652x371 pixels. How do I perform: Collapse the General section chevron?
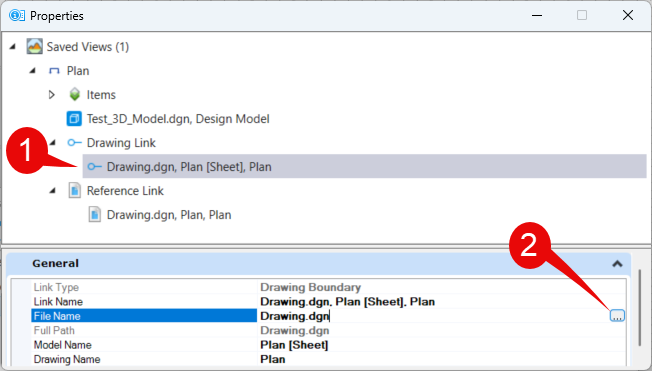coord(617,264)
